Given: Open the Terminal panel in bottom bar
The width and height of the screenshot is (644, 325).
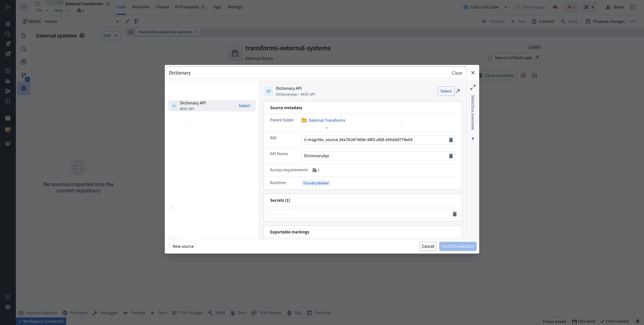Looking at the screenshot, I should click(x=319, y=313).
